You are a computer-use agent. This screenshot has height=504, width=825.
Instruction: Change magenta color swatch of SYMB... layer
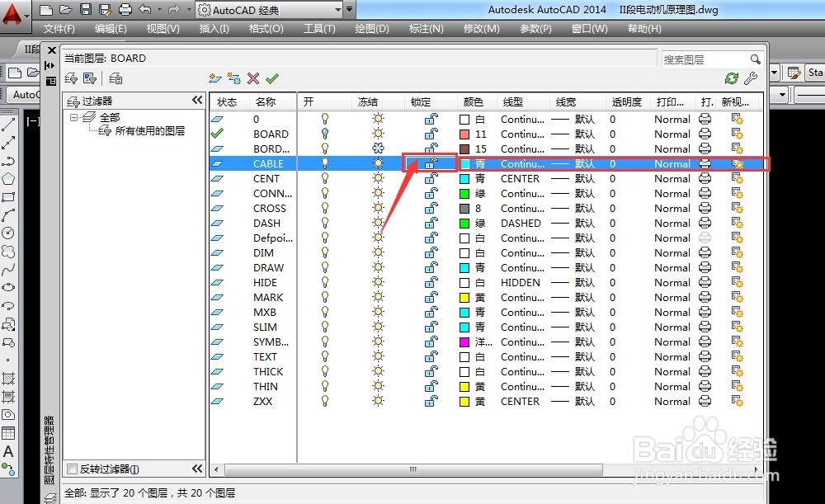464,342
